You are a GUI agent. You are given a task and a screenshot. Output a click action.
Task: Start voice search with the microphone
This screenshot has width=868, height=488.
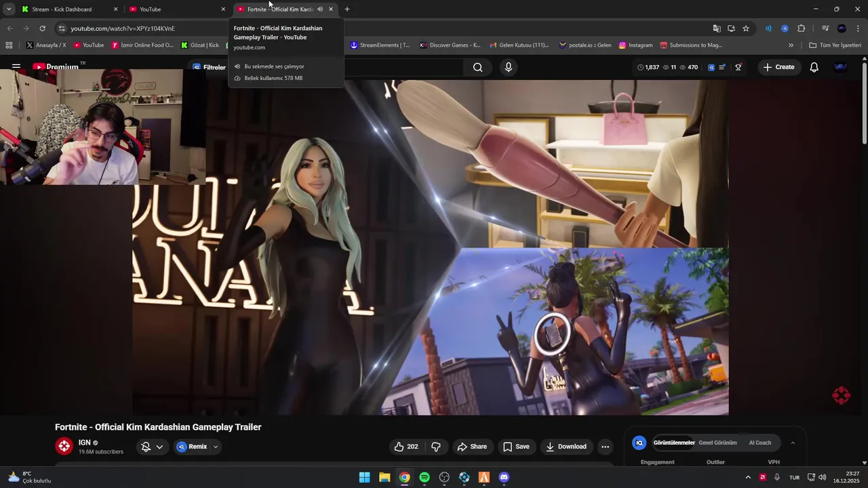(x=509, y=67)
